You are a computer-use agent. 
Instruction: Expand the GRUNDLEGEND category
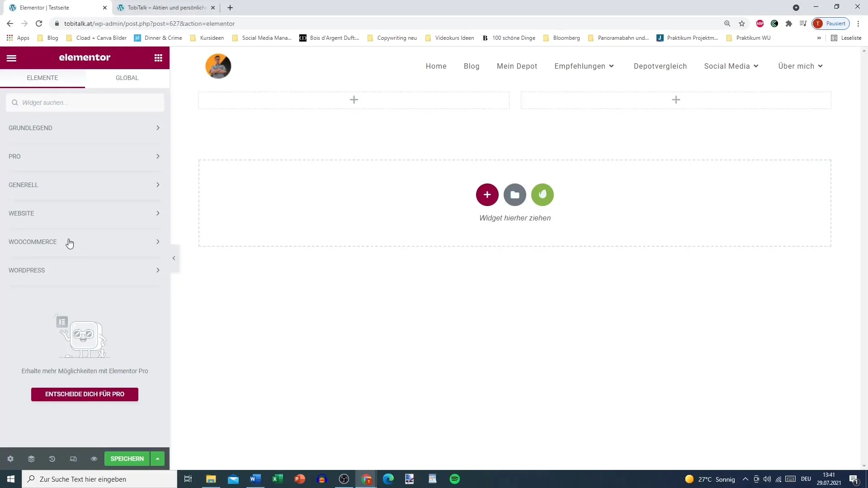(x=85, y=128)
